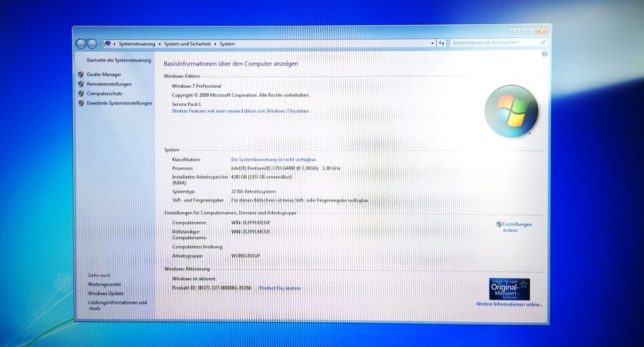Open Leistungsinformationen und -tools
Image resolution: width=644 pixels, height=347 pixels.
[x=117, y=305]
